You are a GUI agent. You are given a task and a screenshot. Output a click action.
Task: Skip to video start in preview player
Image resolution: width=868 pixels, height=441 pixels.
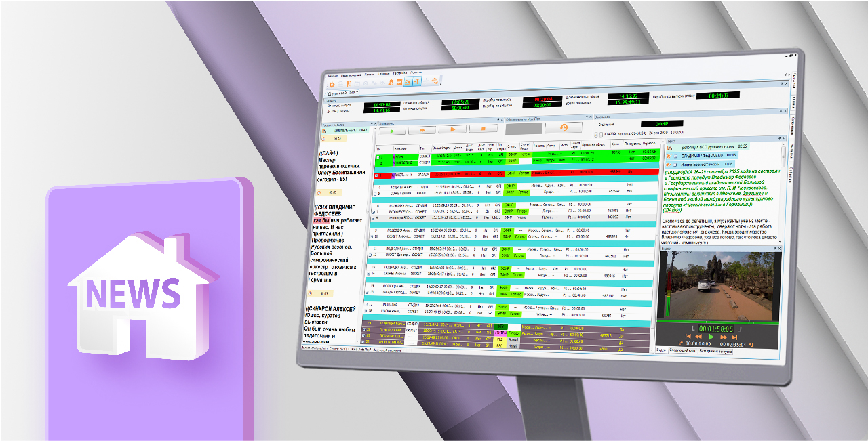tap(688, 336)
